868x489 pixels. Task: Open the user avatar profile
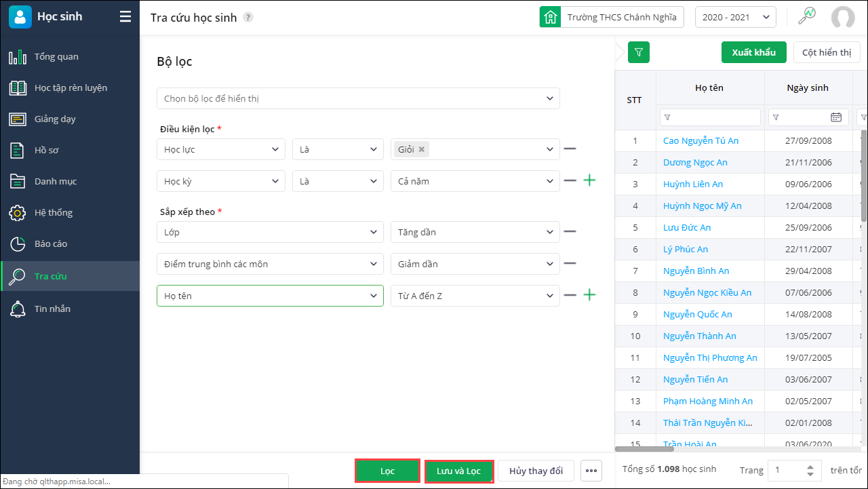(843, 18)
